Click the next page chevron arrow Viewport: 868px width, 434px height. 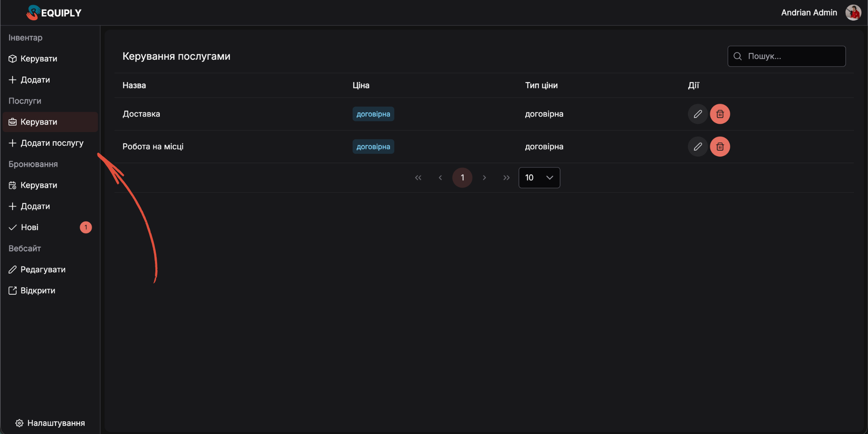[x=484, y=178]
